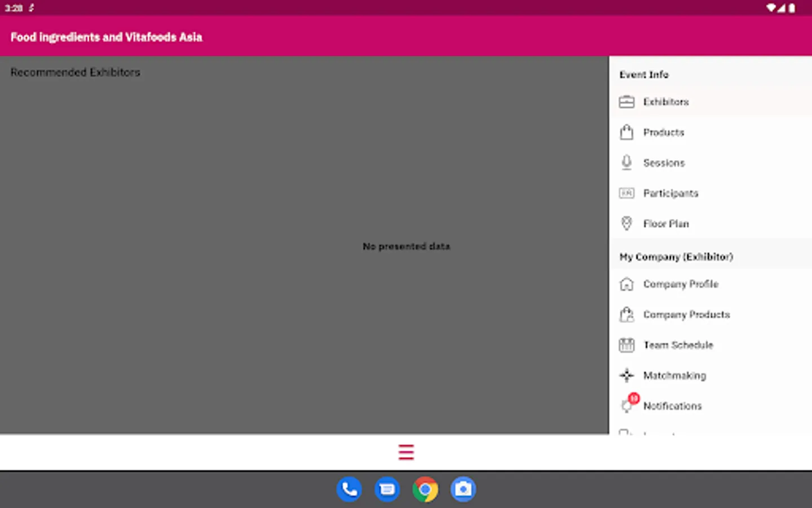Open Notifications menu entry
The height and width of the screenshot is (508, 812).
[x=710, y=406]
